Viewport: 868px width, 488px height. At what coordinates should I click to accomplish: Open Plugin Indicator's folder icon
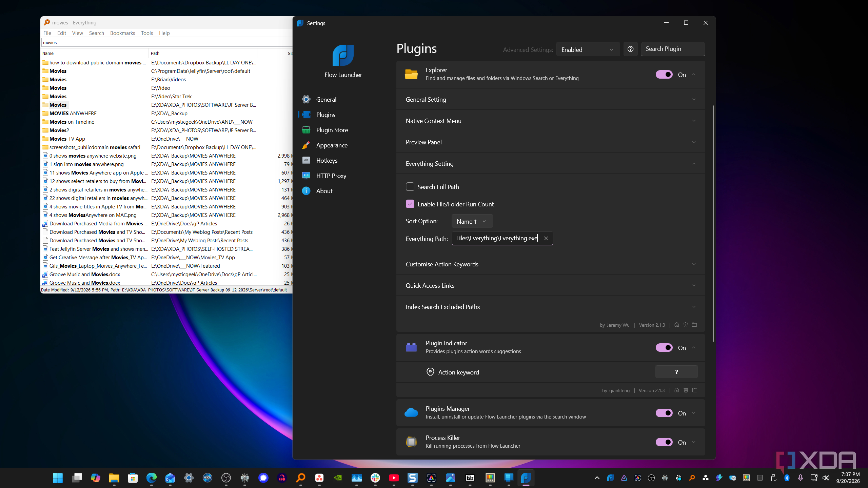[695, 390]
